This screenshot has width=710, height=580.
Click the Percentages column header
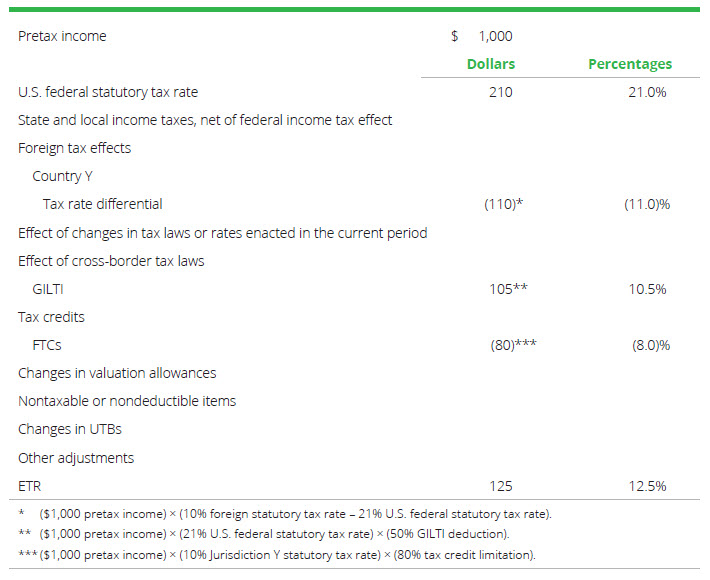coord(629,64)
